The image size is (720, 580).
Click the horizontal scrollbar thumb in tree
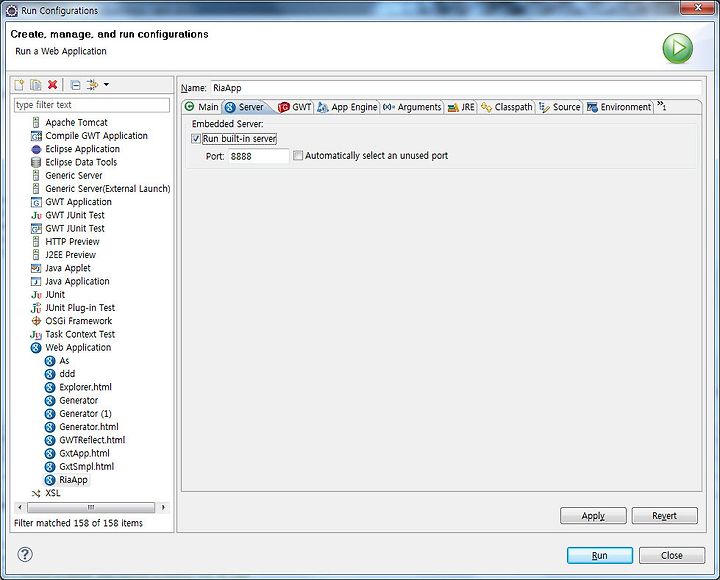tap(91, 507)
